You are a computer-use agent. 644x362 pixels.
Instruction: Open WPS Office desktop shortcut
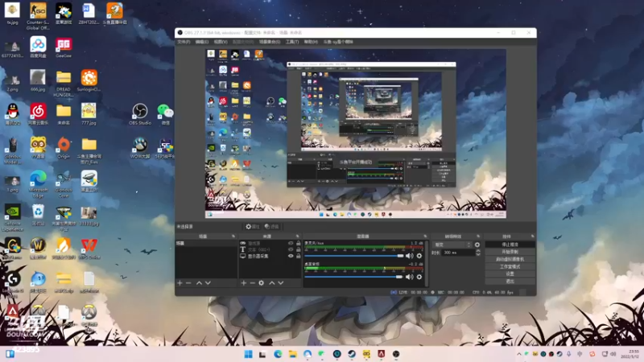coord(89,249)
